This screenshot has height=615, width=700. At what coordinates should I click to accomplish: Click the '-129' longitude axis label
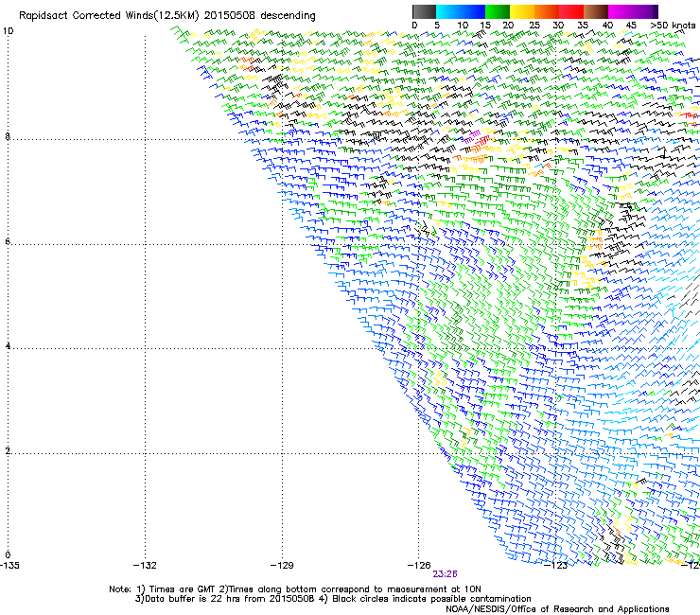click(282, 566)
